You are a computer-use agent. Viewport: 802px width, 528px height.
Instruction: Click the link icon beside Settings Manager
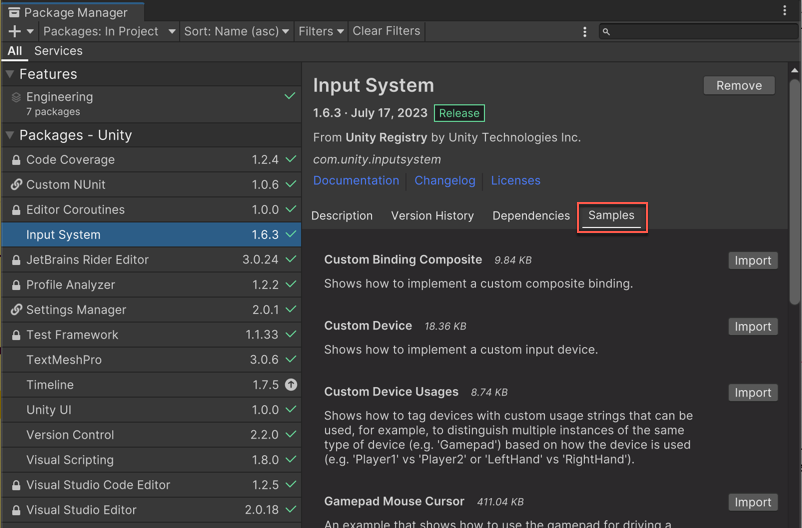16,310
